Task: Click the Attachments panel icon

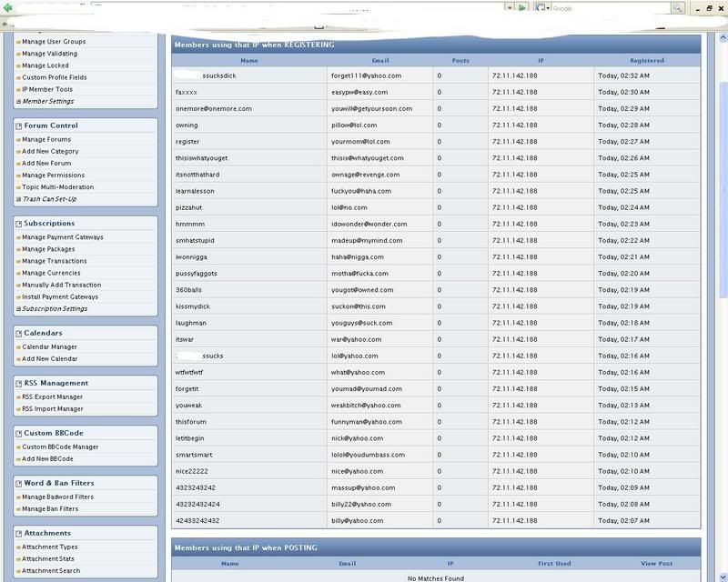Action: [x=18, y=534]
